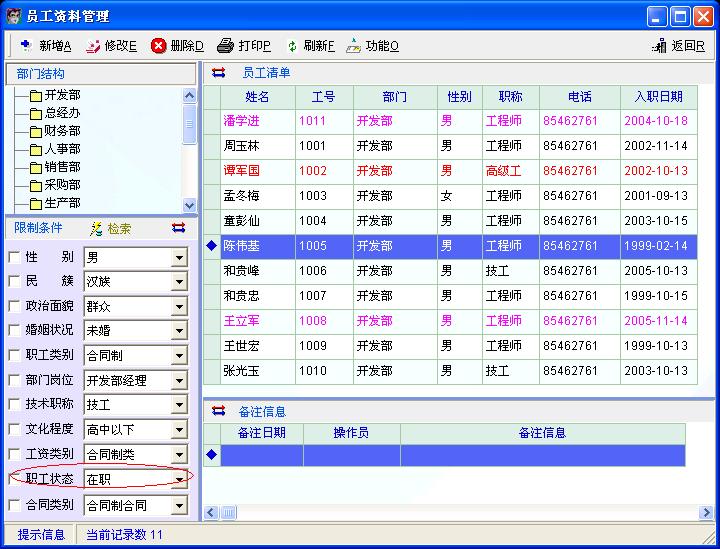Click the 刷新F refresh icon
The width and height of the screenshot is (720, 549).
(x=292, y=45)
